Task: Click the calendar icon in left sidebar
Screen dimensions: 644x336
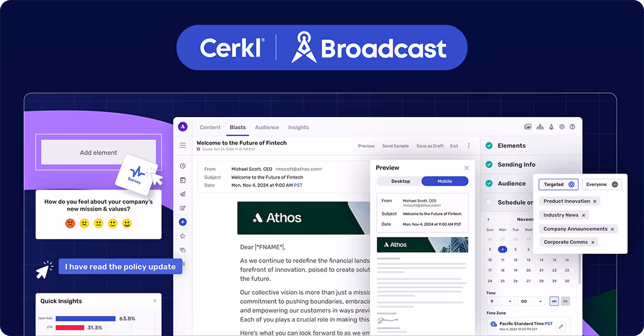Action: pyautogui.click(x=182, y=180)
